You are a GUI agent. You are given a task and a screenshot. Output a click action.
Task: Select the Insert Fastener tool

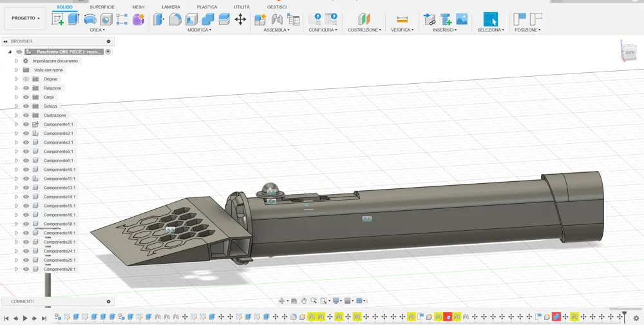[446, 19]
